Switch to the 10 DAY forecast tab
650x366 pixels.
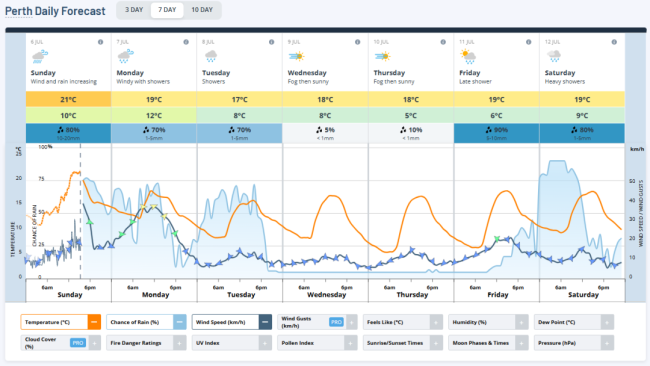point(202,10)
